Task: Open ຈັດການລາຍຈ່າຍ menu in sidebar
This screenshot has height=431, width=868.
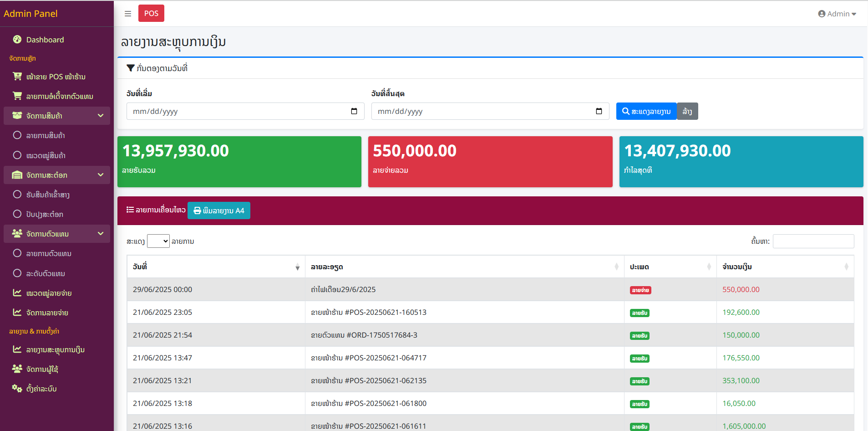Action: pyautogui.click(x=47, y=313)
